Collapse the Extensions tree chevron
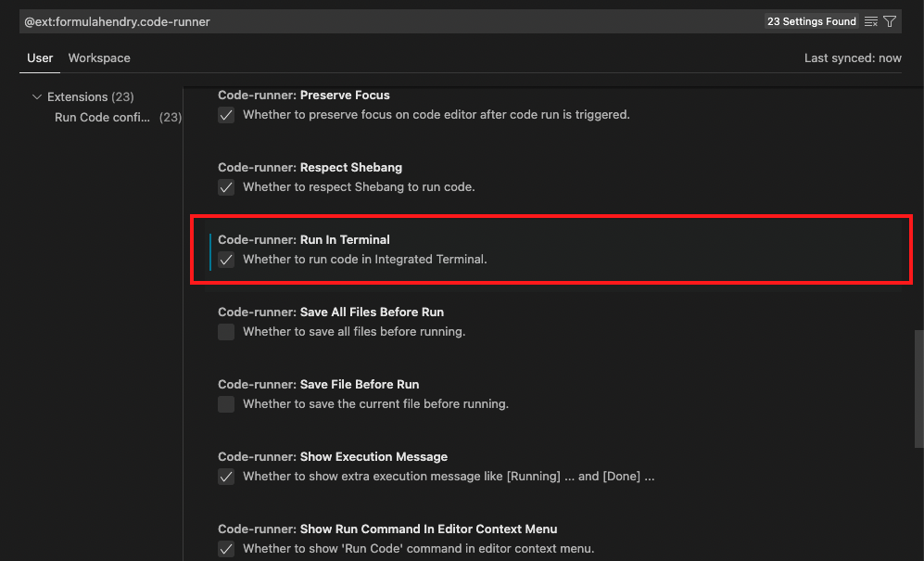The image size is (924, 561). [36, 96]
